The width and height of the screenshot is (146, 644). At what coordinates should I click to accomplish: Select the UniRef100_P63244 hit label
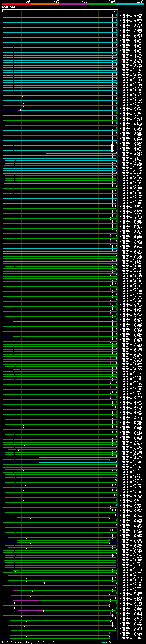(131, 63)
